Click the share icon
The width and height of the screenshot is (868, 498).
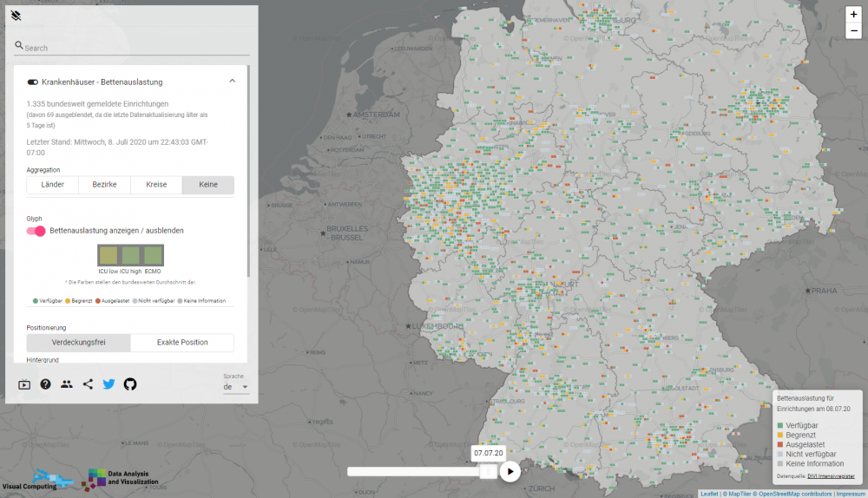coord(88,384)
